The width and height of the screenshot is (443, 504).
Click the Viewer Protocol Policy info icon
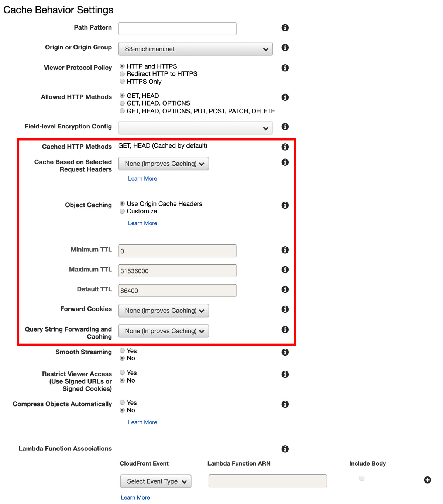pyautogui.click(x=285, y=68)
